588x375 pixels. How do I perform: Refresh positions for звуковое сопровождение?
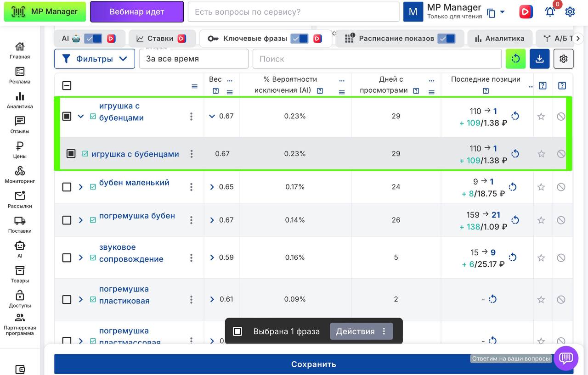[513, 257]
